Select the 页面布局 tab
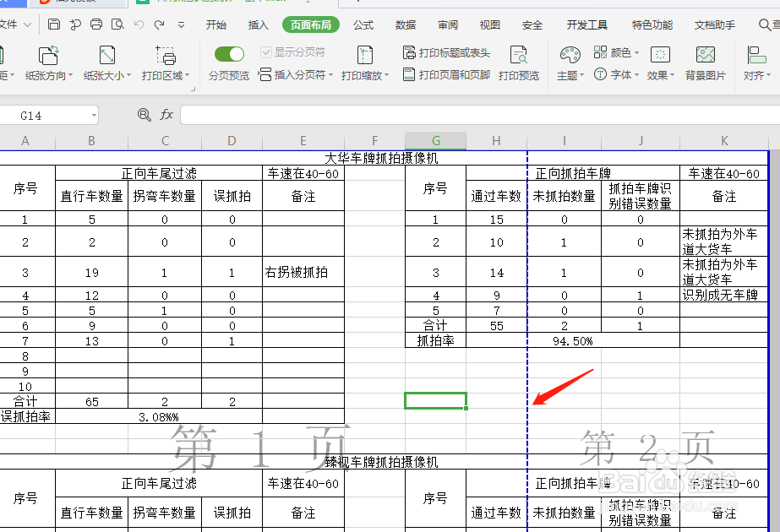 point(311,24)
